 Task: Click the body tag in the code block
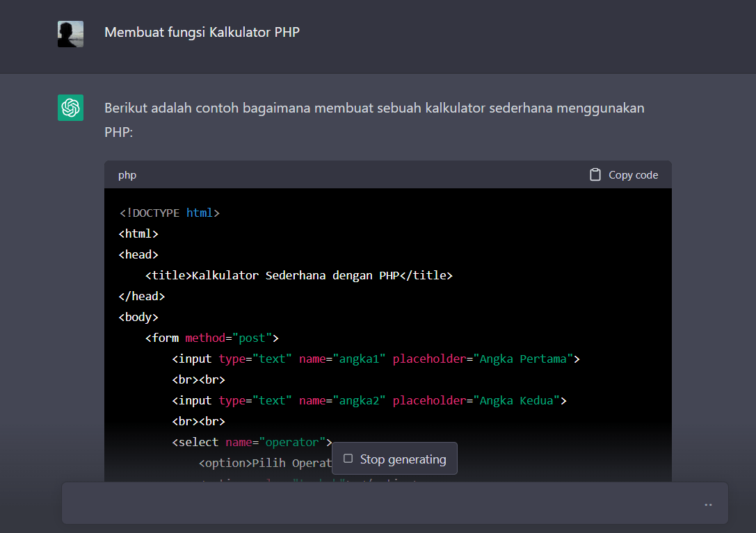pos(138,317)
